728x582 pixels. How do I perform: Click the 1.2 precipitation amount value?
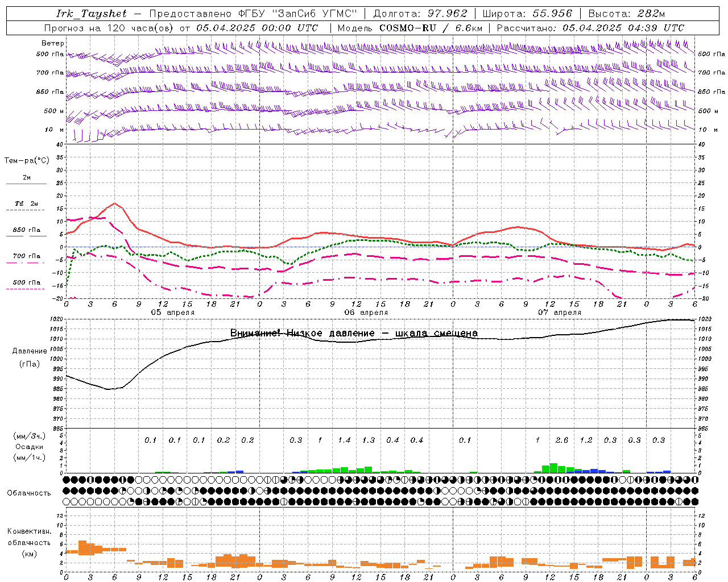point(586,440)
